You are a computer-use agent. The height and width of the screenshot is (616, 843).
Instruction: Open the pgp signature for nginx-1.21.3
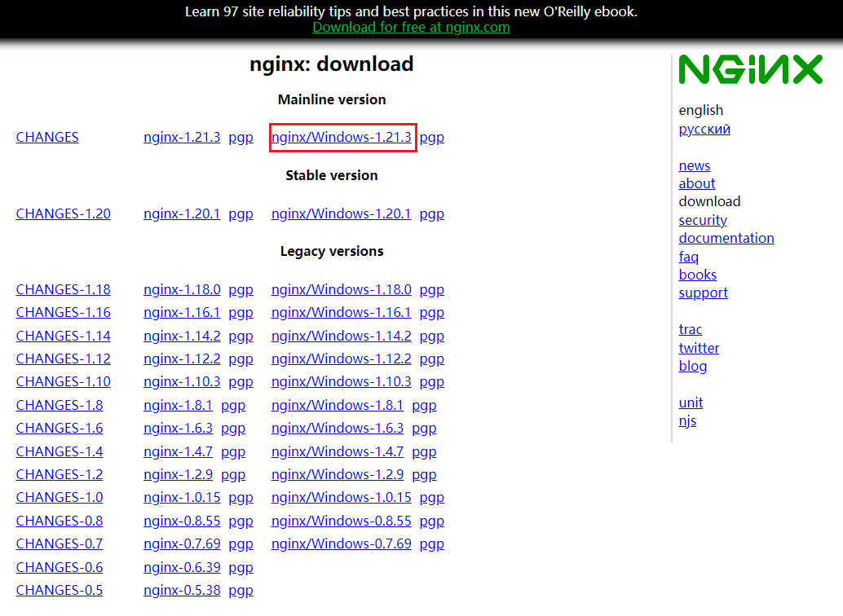pos(241,137)
